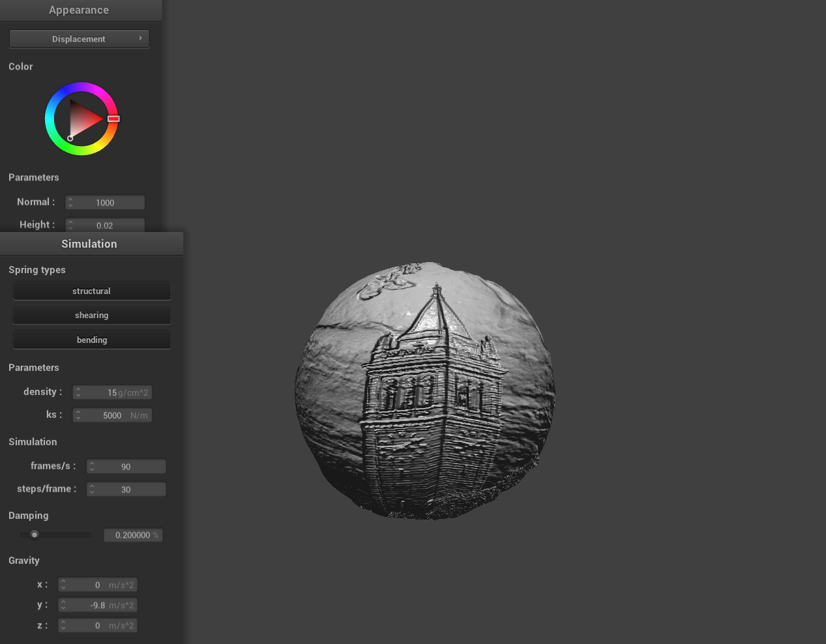Click the spinner arrows on Gravity x field
This screenshot has height=644, width=826.
tap(63, 585)
